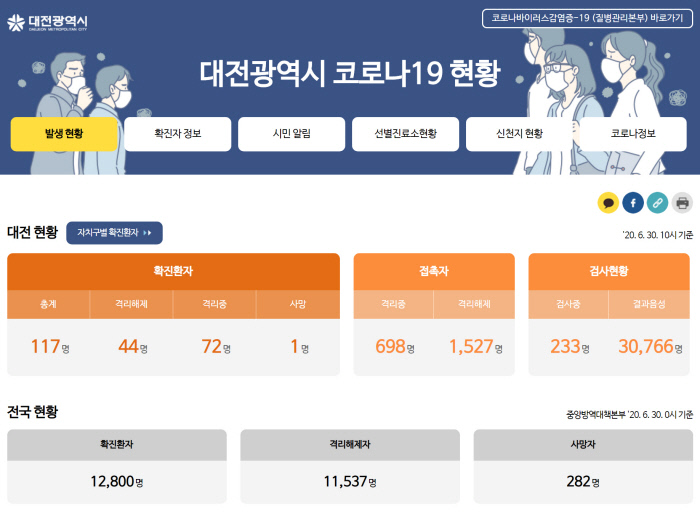Print the page using the printer icon
Image resolution: width=700 pixels, height=519 pixels.
point(682,203)
